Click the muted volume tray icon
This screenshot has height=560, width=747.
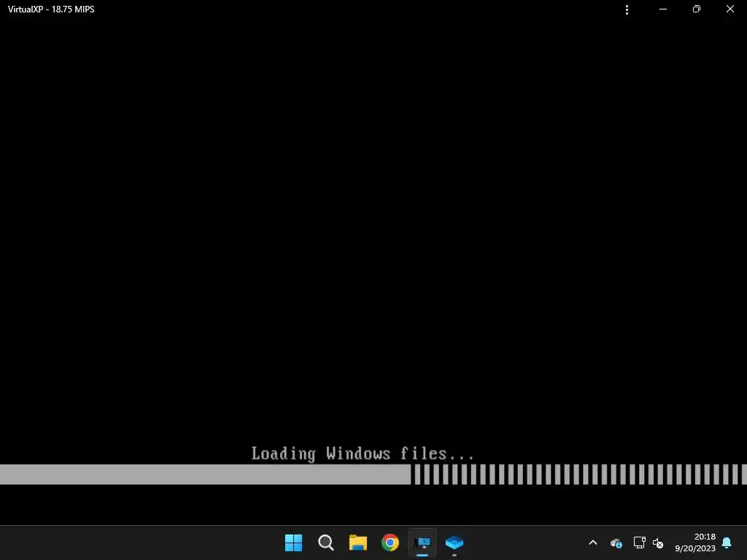point(658,542)
